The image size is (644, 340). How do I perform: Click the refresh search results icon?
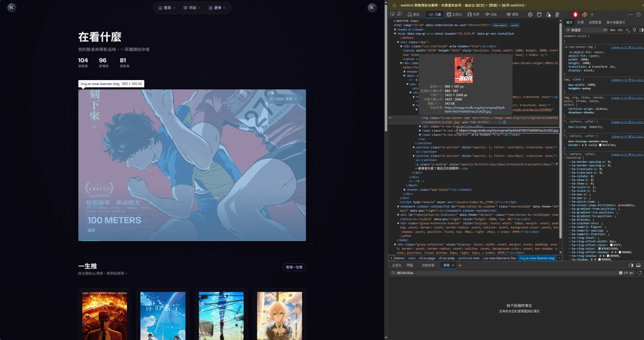click(639, 273)
